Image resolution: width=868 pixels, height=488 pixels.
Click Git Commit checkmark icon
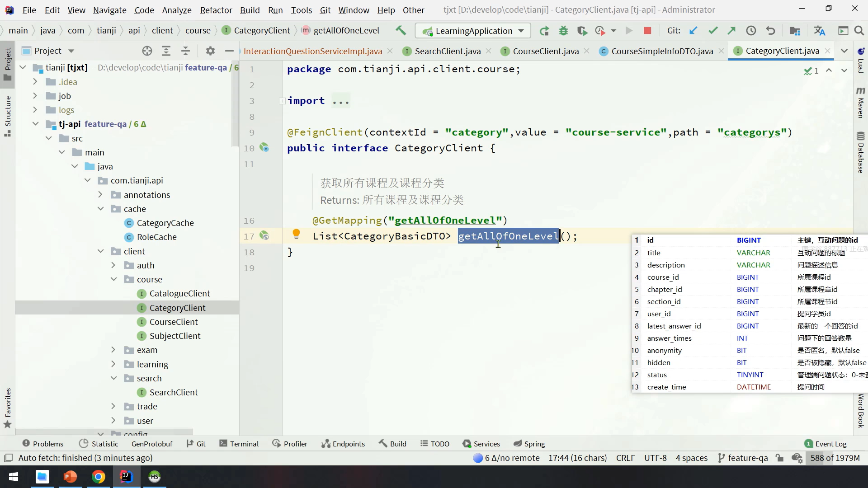[713, 31]
